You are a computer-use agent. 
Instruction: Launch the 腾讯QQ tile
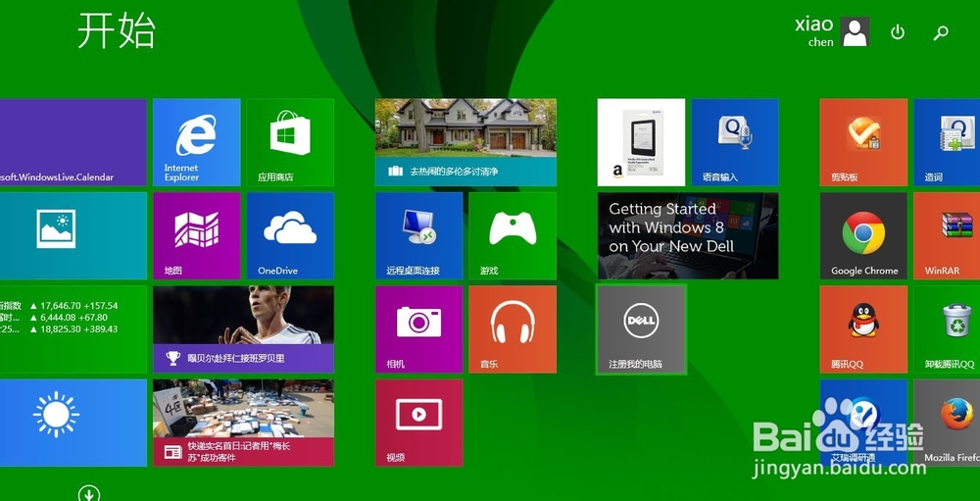(x=863, y=329)
